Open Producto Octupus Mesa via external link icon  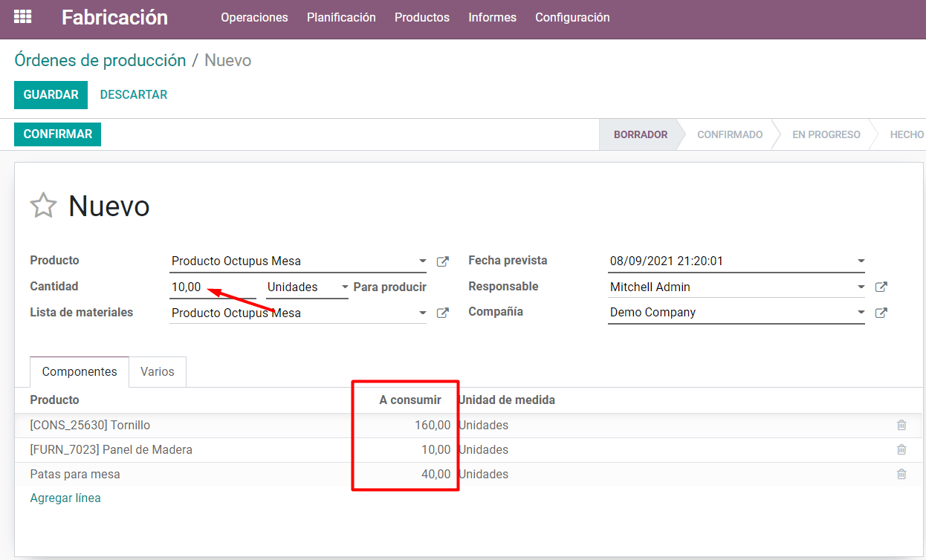tap(442, 261)
